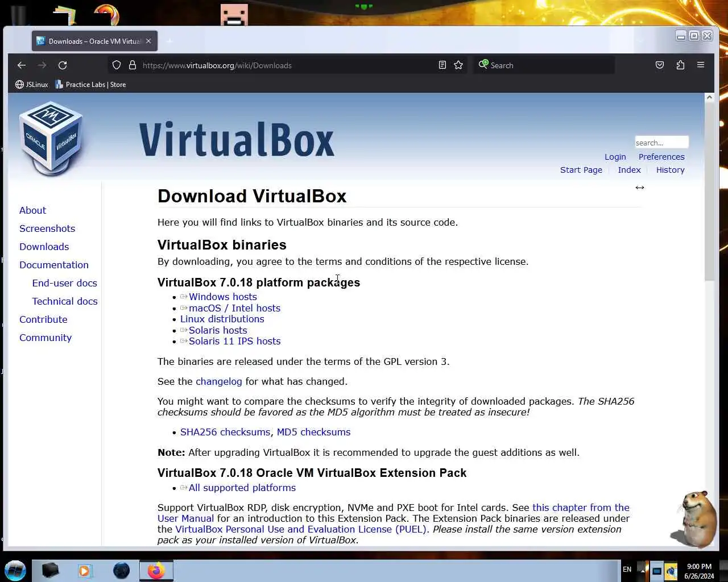The width and height of the screenshot is (728, 582).
Task: Open the Preferences link
Action: 661,157
